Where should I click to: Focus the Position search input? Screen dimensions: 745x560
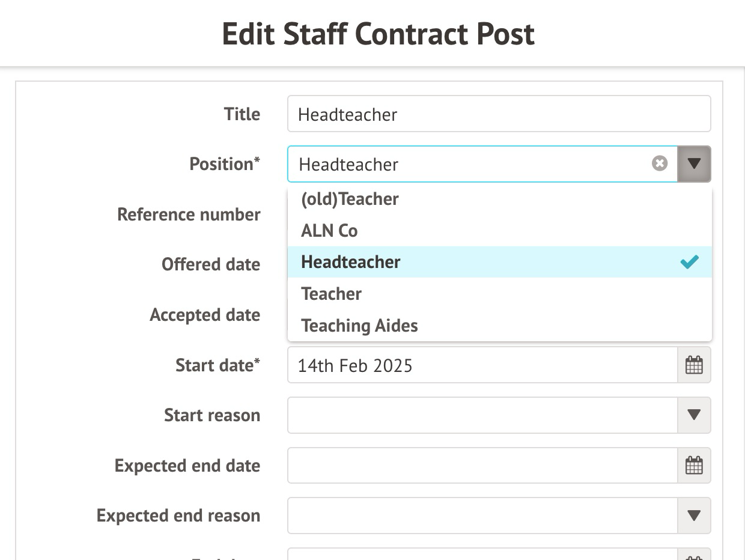coord(469,164)
